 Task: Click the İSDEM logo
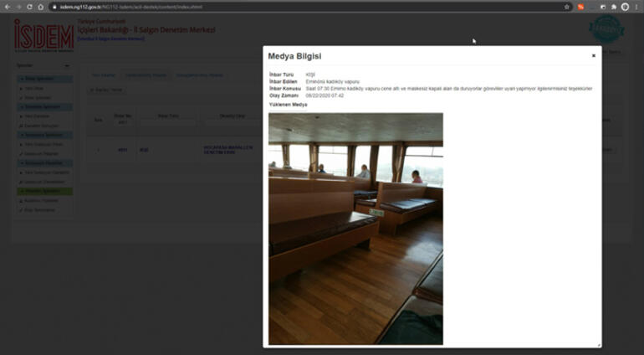[42, 34]
